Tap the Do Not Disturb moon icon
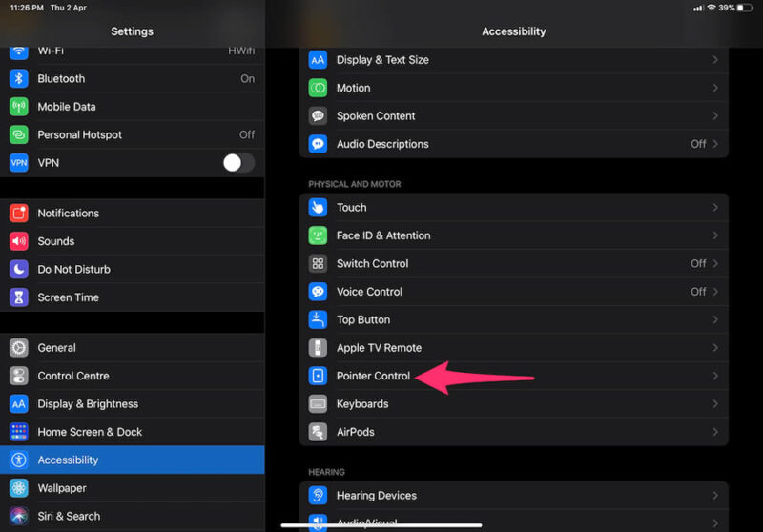This screenshot has width=763, height=532. coord(19,269)
